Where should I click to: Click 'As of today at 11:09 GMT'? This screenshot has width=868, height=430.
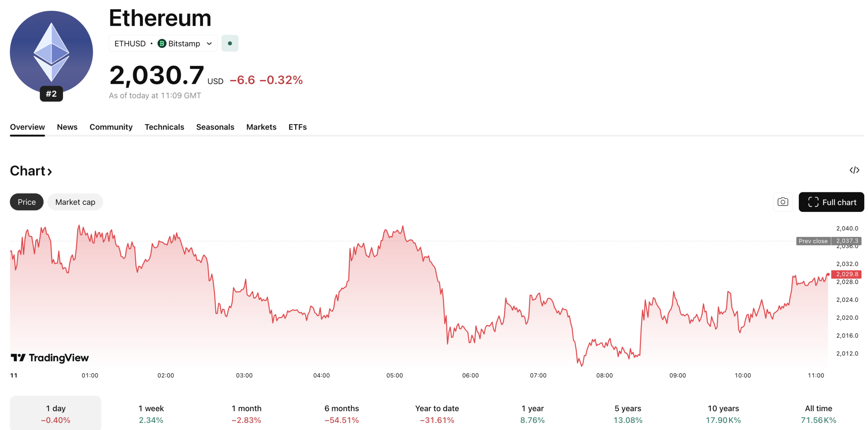point(155,96)
